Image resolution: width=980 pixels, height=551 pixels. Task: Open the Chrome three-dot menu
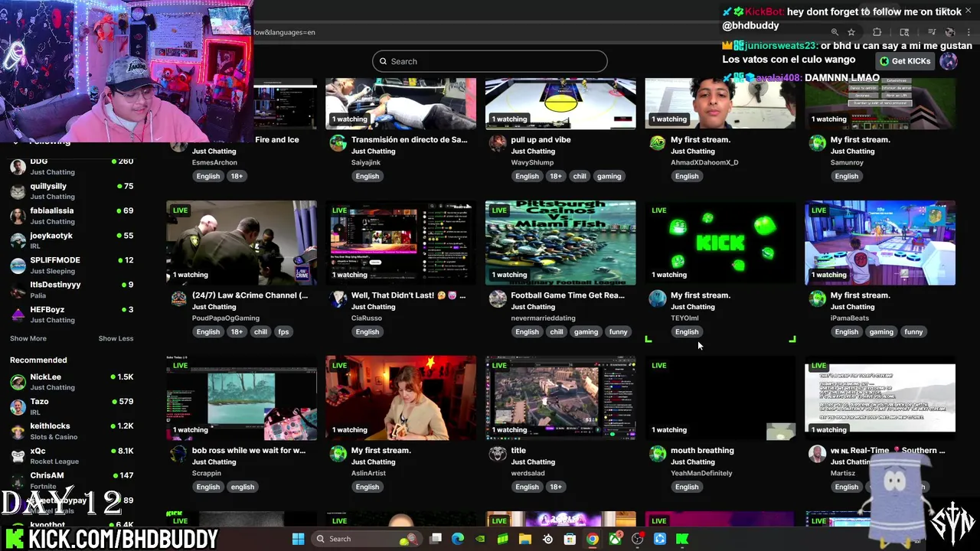tap(969, 32)
